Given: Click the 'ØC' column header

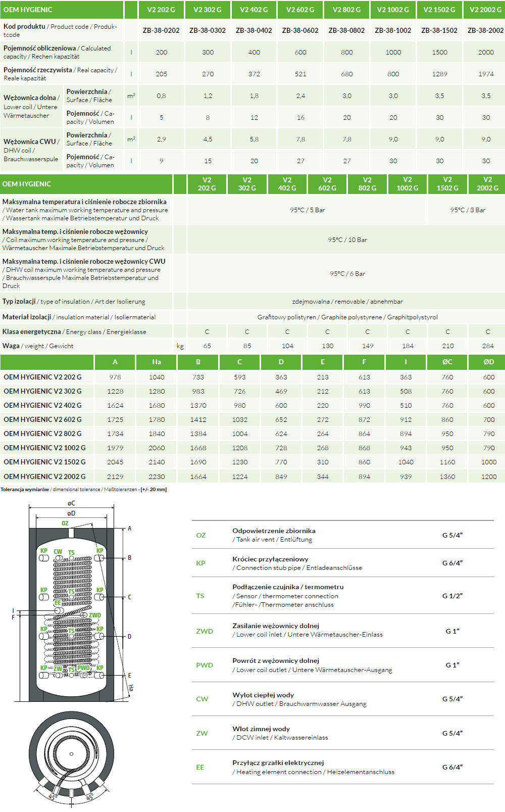Looking at the screenshot, I should tap(447, 362).
